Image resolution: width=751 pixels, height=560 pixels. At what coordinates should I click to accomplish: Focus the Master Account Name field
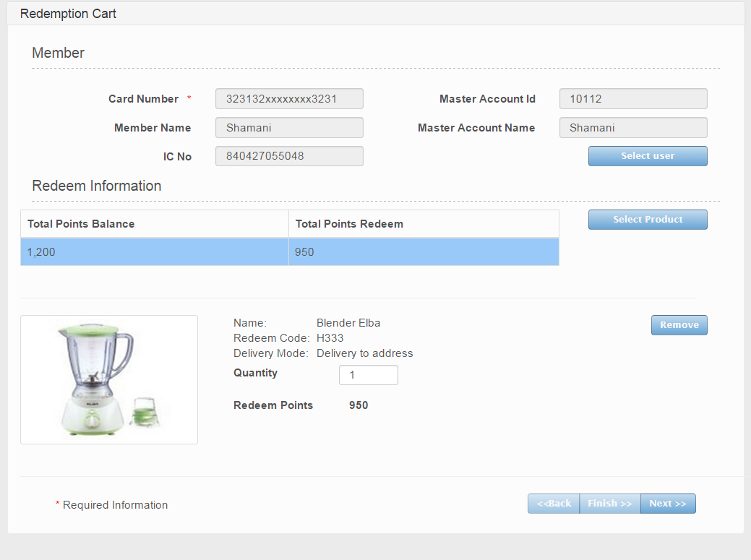(633, 128)
